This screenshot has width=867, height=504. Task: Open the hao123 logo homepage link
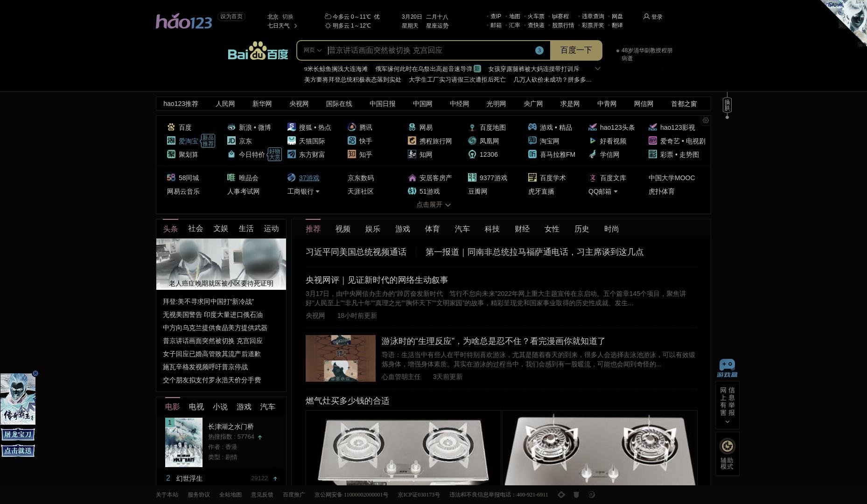click(x=184, y=21)
